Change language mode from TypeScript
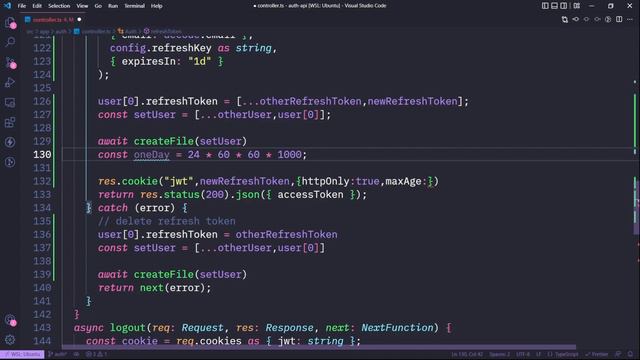This screenshot has height=360, width=640. (563, 354)
